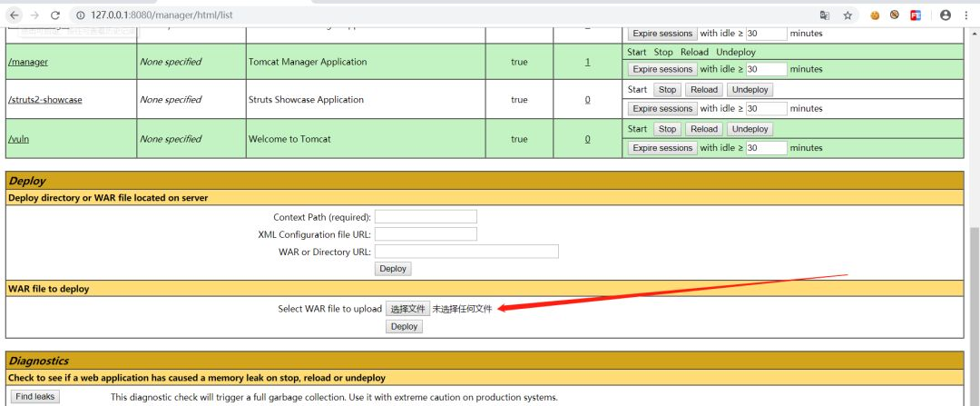This screenshot has width=980, height=406.
Task: Focus idle minutes field for struts2-showcase
Action: pos(766,109)
